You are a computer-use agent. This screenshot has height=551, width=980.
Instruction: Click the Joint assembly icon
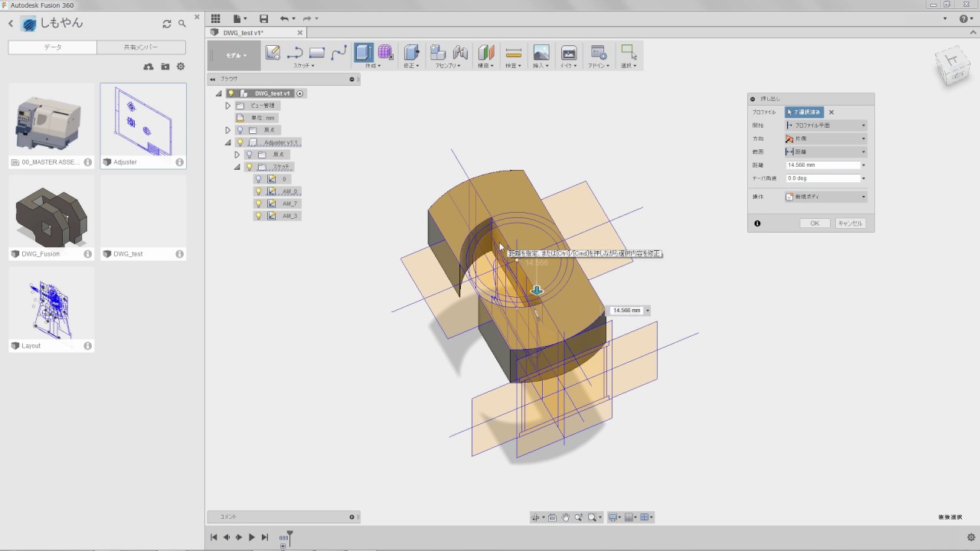[x=460, y=52]
